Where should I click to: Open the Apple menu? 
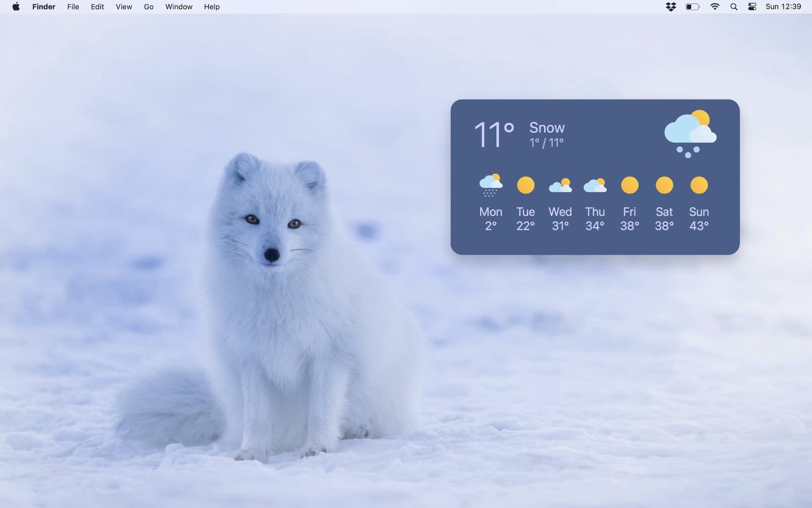tap(16, 7)
